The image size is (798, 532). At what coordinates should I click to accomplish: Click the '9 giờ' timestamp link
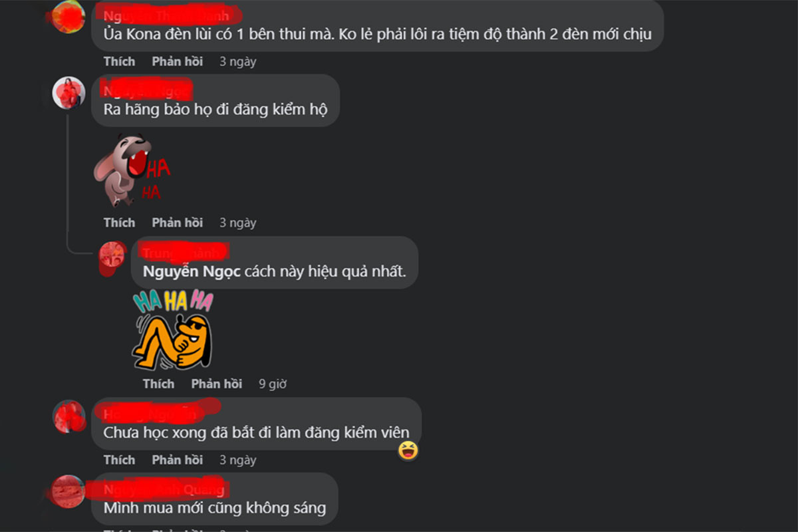pyautogui.click(x=273, y=384)
